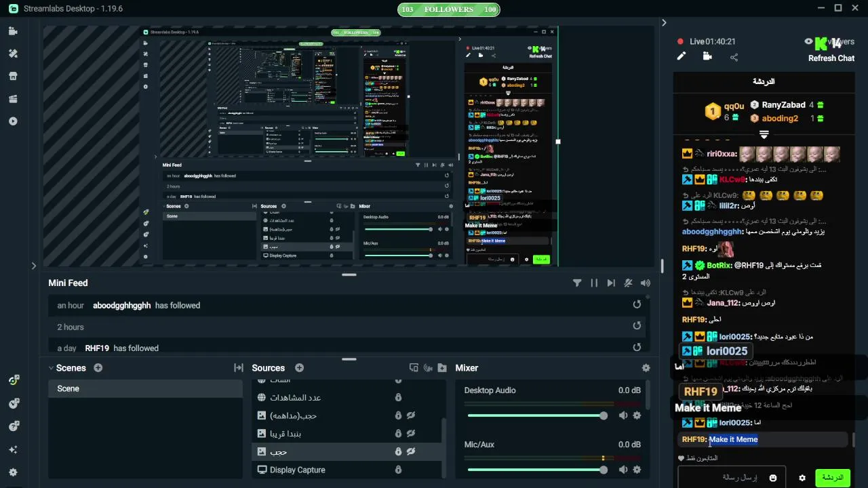This screenshot has width=868, height=488.
Task: Open the Mic/Aux source settings gear
Action: (x=637, y=470)
